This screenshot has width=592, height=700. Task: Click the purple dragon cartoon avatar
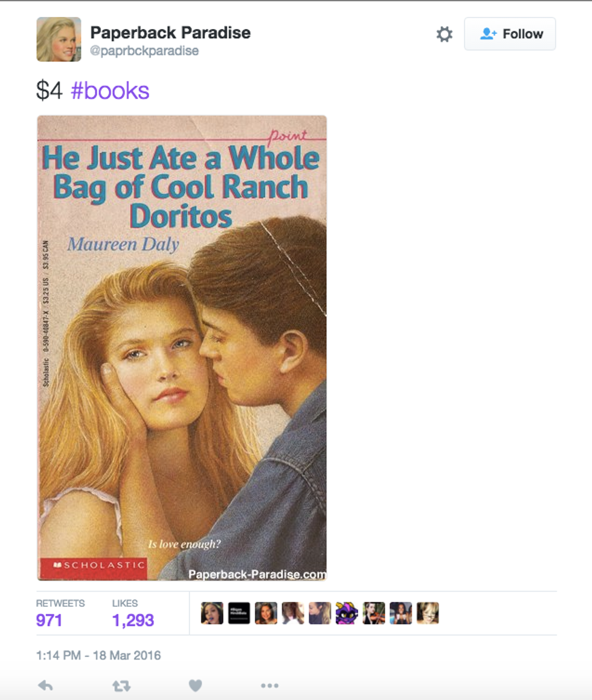point(347,613)
